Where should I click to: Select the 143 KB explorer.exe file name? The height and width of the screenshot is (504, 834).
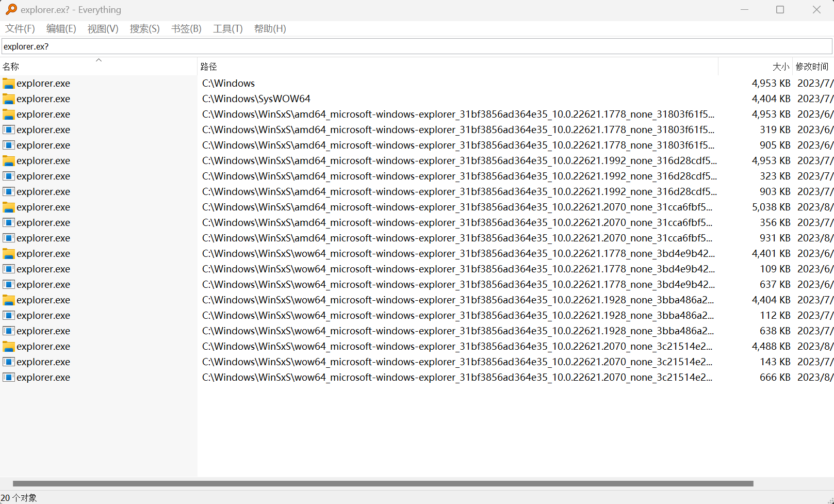coord(43,362)
